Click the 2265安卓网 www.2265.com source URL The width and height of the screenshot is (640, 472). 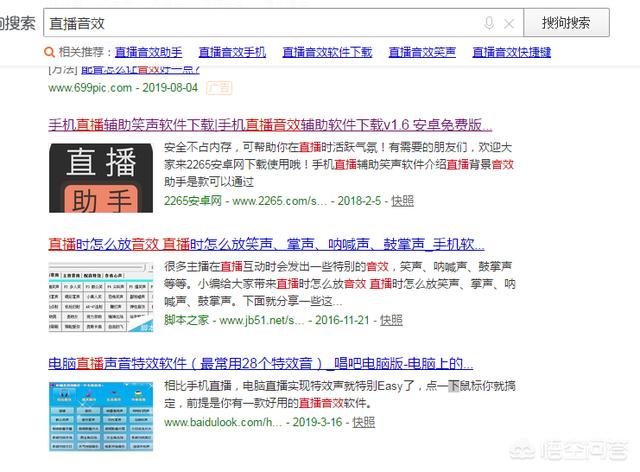point(272,201)
